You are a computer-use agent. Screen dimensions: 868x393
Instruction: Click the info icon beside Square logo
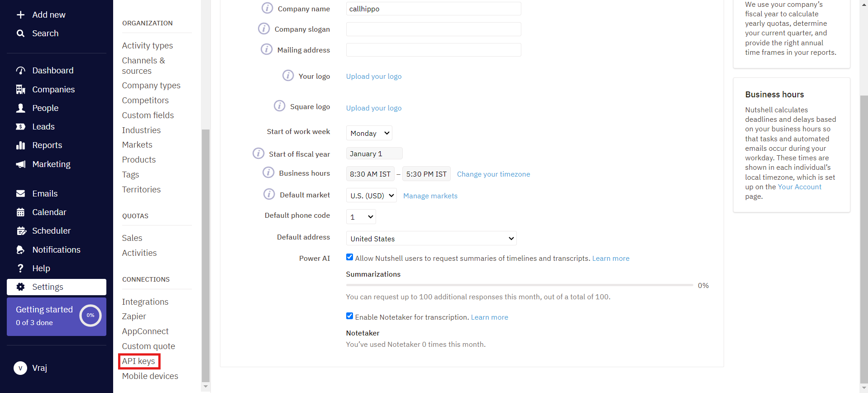[280, 105]
